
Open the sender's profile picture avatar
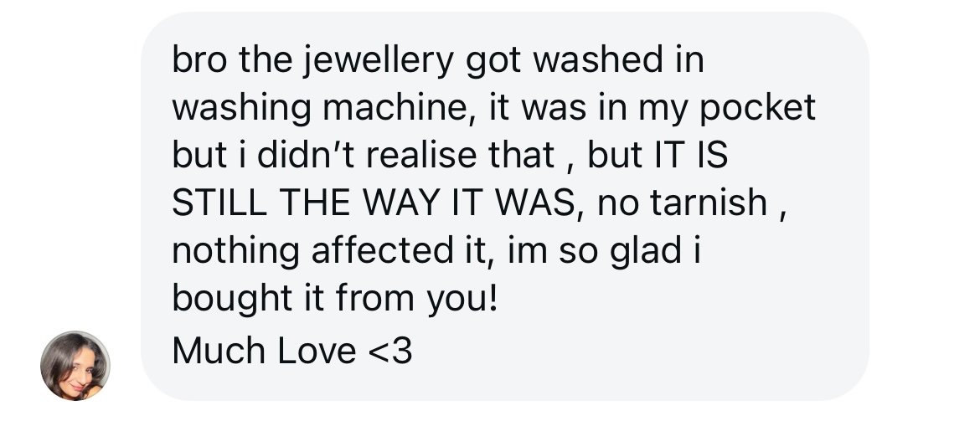75,366
